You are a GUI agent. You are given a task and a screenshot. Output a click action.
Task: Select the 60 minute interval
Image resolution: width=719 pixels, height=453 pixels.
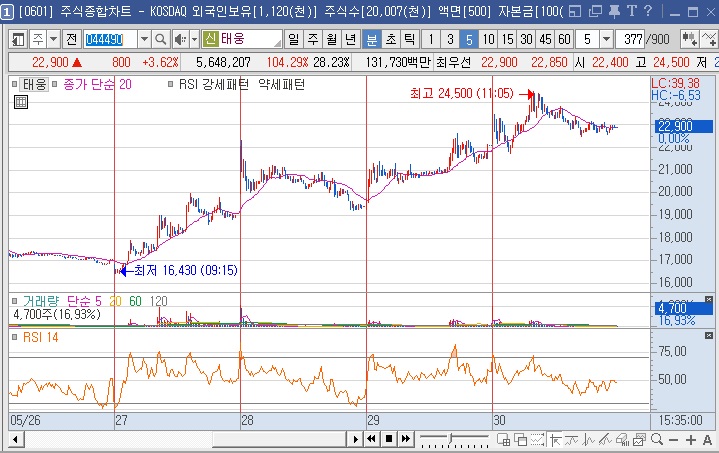(564, 39)
